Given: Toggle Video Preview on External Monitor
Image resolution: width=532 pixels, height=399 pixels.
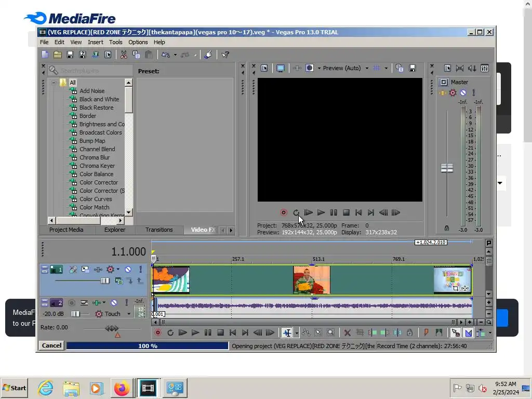Looking at the screenshot, I should point(280,68).
